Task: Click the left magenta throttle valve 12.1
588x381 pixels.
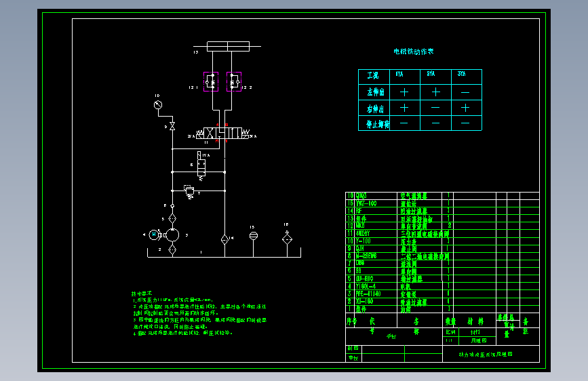Action: [x=211, y=81]
